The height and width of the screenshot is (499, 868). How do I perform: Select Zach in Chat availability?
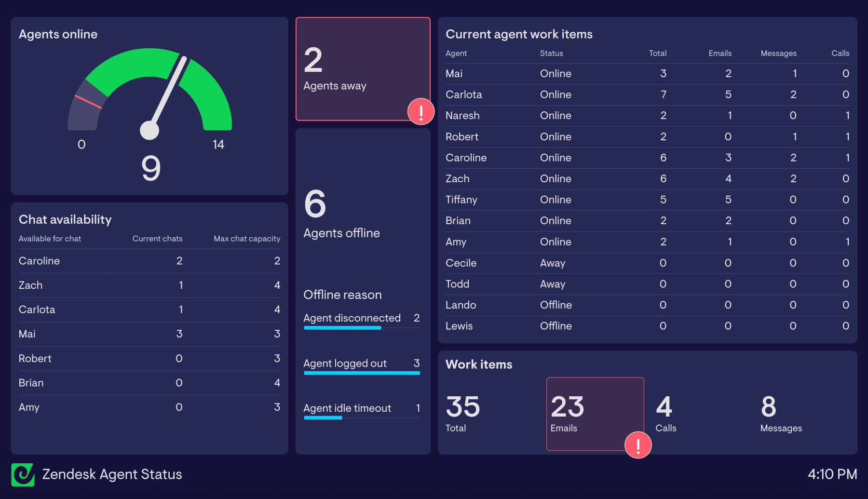tap(149, 285)
